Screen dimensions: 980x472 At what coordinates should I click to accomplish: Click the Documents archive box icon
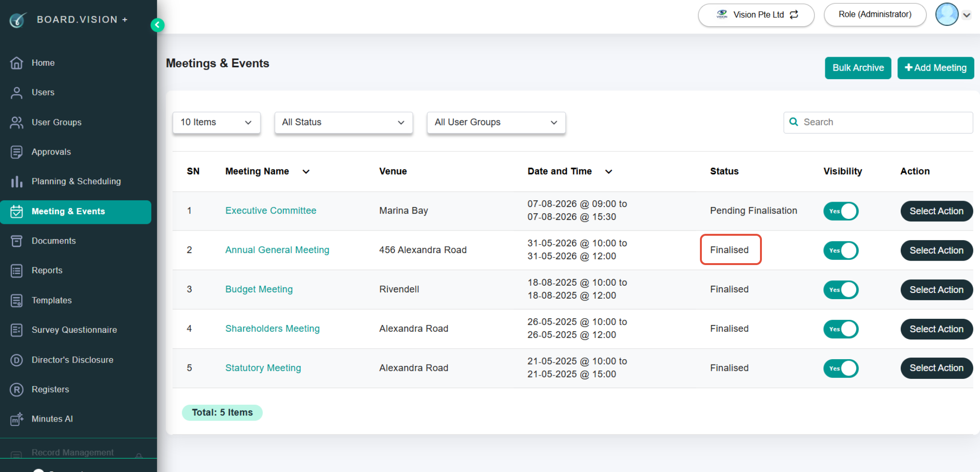tap(17, 241)
